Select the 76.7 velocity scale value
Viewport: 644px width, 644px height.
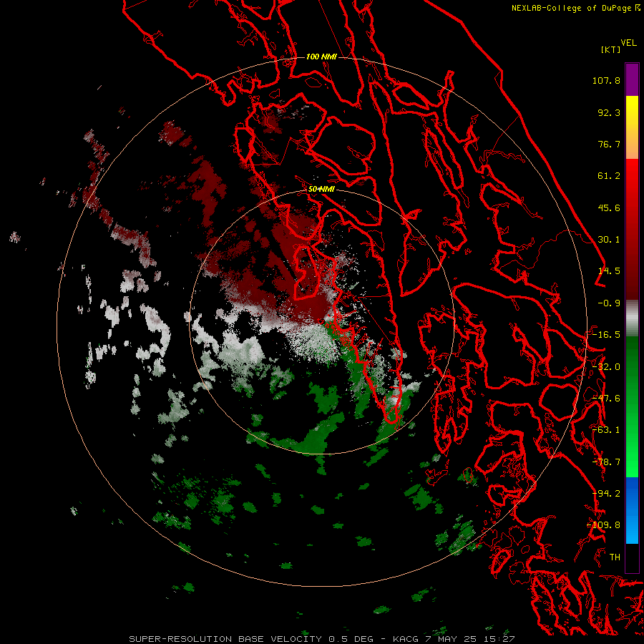609,144
